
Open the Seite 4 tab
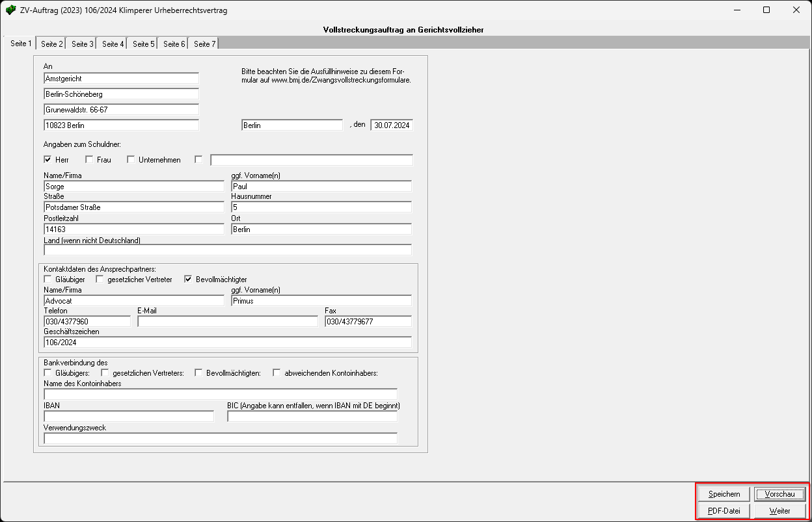pyautogui.click(x=113, y=44)
